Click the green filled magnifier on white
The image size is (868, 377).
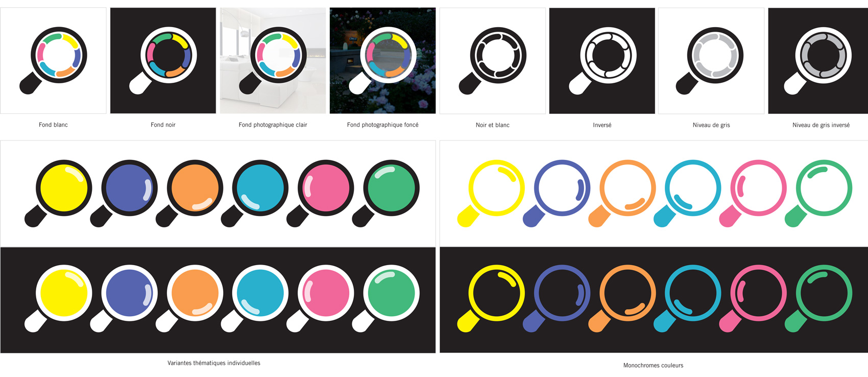coord(385,193)
